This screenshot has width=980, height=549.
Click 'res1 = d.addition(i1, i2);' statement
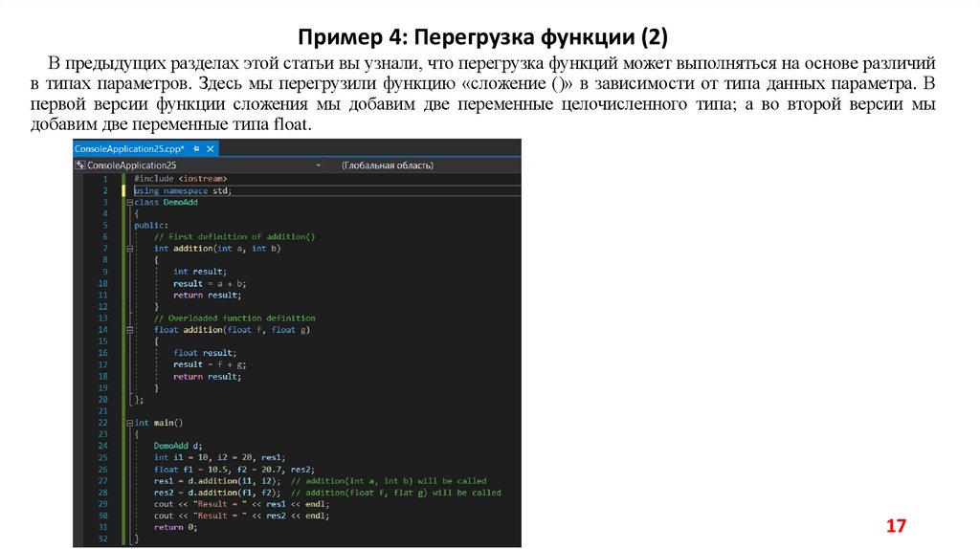pos(217,481)
